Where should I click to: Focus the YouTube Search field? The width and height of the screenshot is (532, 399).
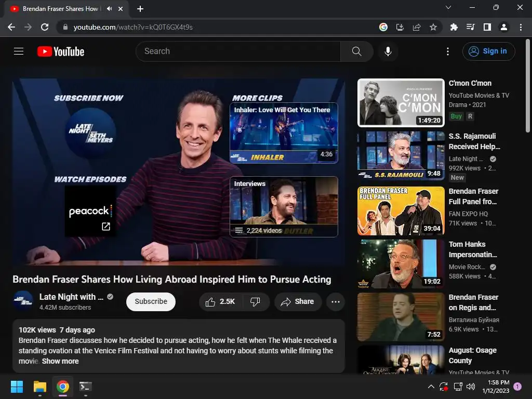click(238, 51)
